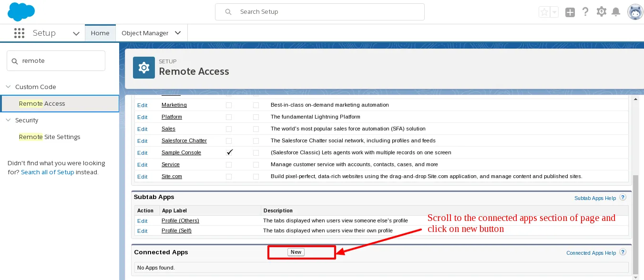Focus the Quick Find box containing remote
The image size is (644, 280).
click(x=56, y=61)
